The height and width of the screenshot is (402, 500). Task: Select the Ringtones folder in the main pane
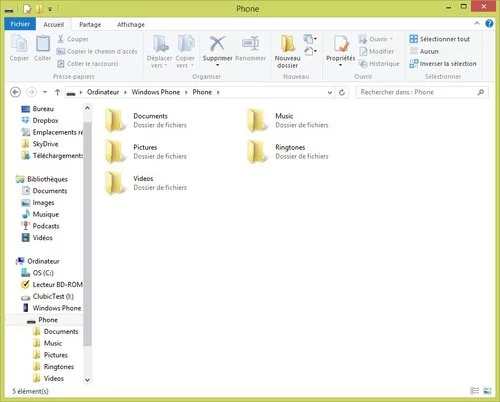pyautogui.click(x=288, y=152)
